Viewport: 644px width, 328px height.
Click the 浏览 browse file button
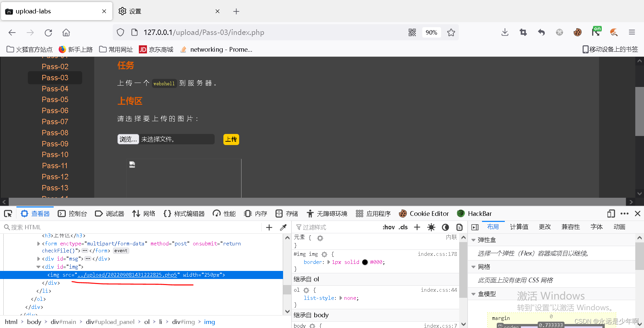(x=128, y=139)
